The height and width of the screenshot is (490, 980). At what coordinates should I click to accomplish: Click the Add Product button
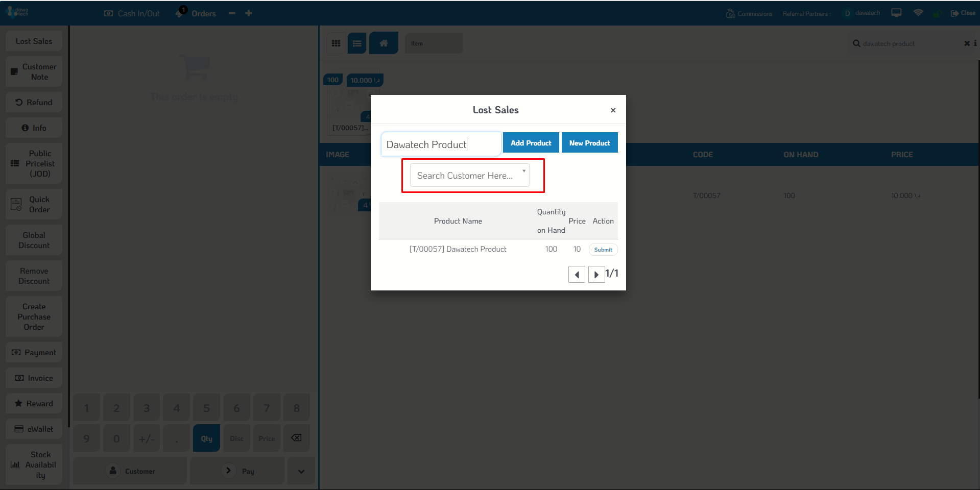[x=531, y=142]
